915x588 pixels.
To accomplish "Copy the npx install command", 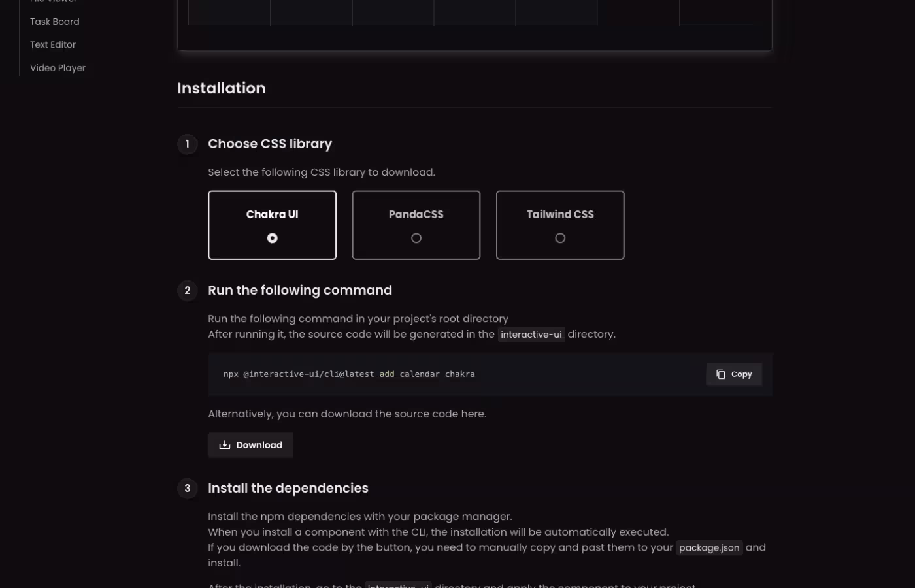I will [733, 374].
